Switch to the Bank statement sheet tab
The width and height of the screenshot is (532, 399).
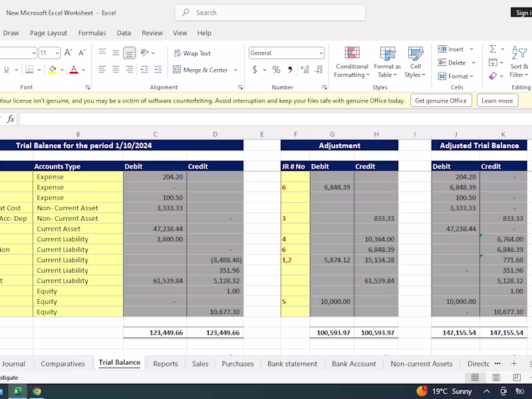point(292,364)
